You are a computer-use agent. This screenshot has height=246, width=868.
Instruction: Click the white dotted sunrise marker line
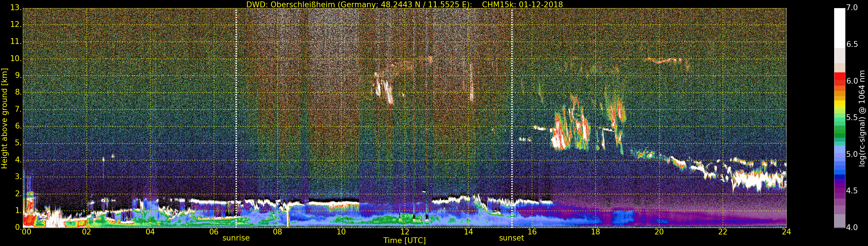click(x=236, y=118)
